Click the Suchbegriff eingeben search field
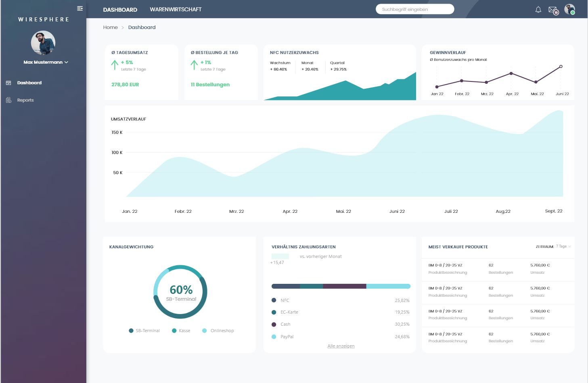588x383 pixels. [414, 9]
